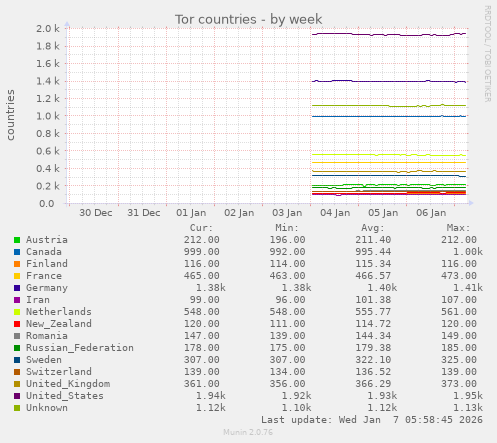497x443 pixels.
Task: Click the Finland legend label
Action: point(47,264)
